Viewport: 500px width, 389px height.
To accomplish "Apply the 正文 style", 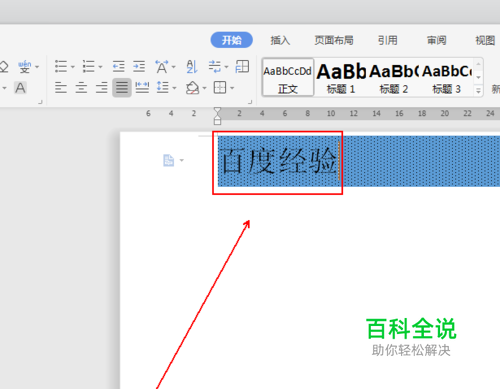I will point(288,78).
